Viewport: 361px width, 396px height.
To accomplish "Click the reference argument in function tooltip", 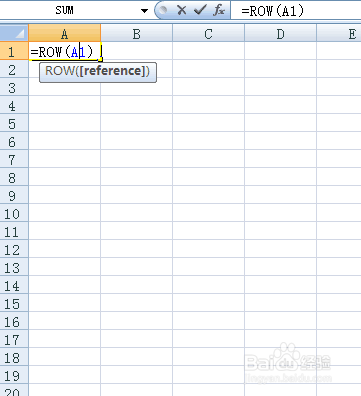I will [113, 71].
